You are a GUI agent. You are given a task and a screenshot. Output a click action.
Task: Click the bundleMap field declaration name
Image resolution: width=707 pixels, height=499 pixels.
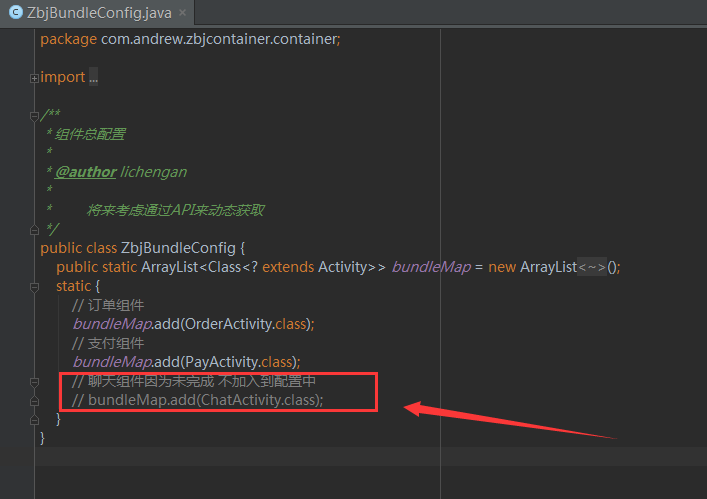pos(432,267)
